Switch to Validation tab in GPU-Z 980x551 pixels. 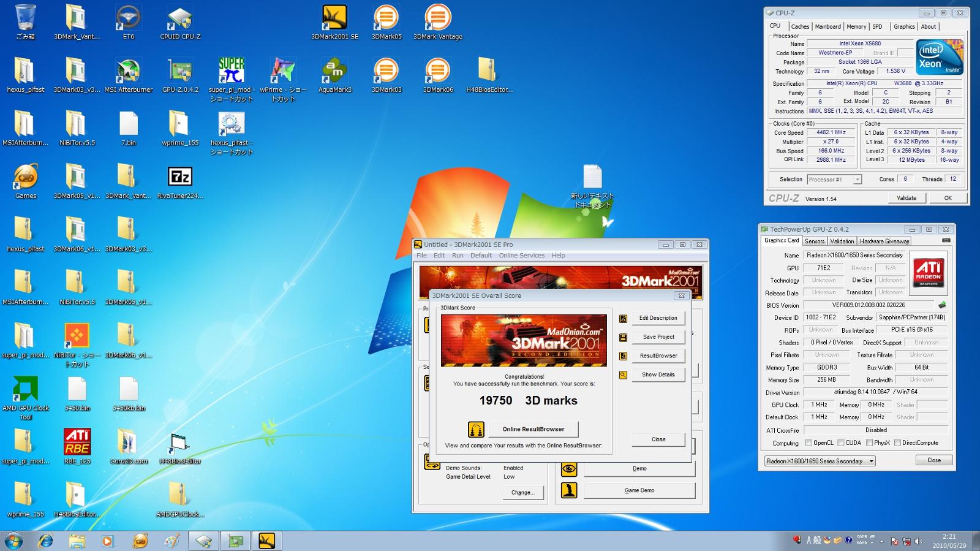click(x=842, y=241)
